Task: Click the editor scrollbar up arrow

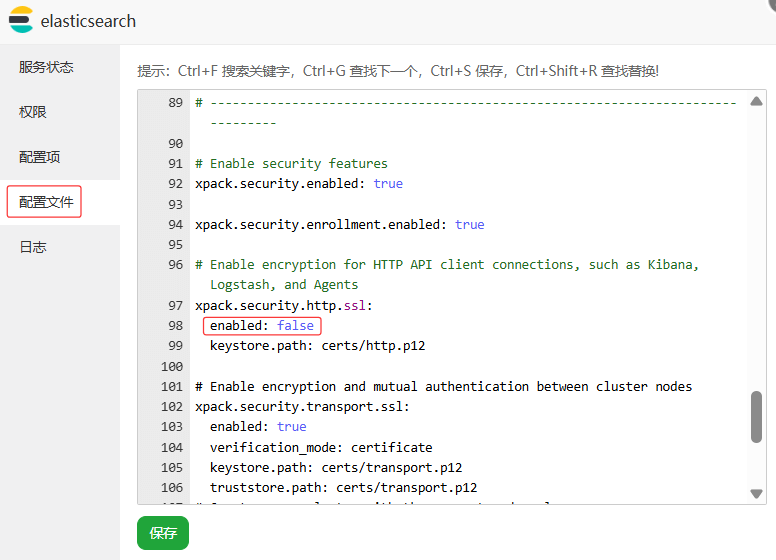Action: pyautogui.click(x=756, y=101)
